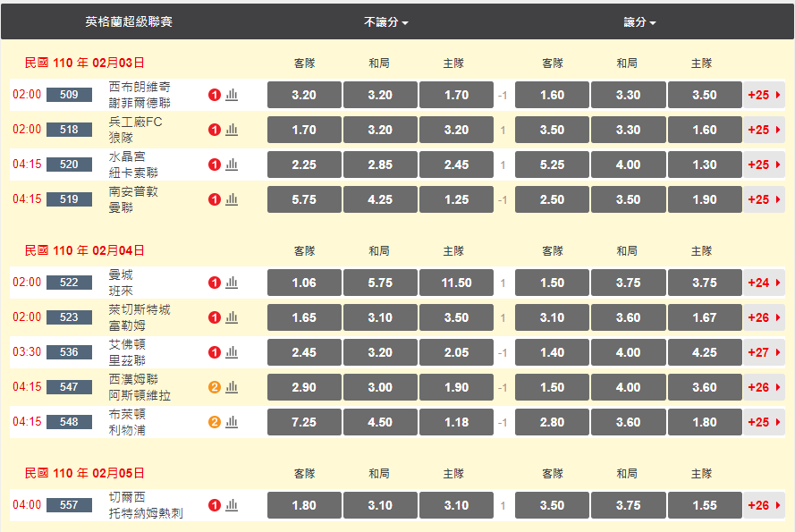Open statistics chart icon for match 557
Viewport: 795px width, 532px height.
pyautogui.click(x=232, y=505)
